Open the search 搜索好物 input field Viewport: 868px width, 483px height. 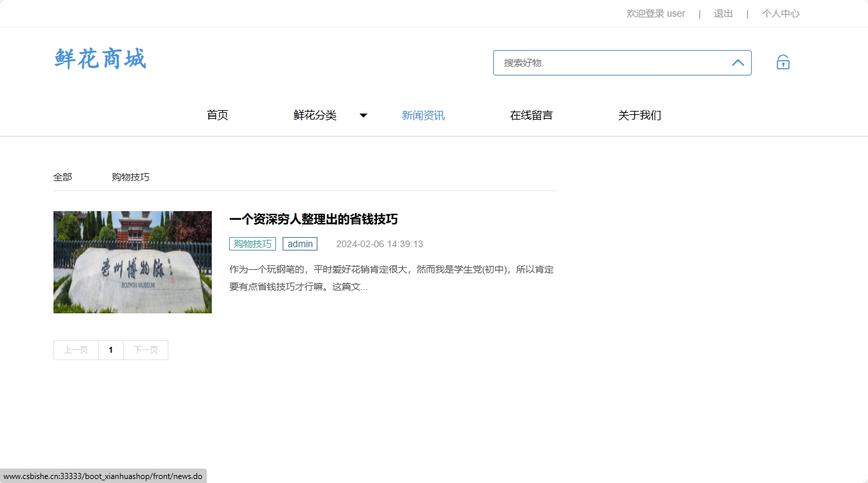601,62
